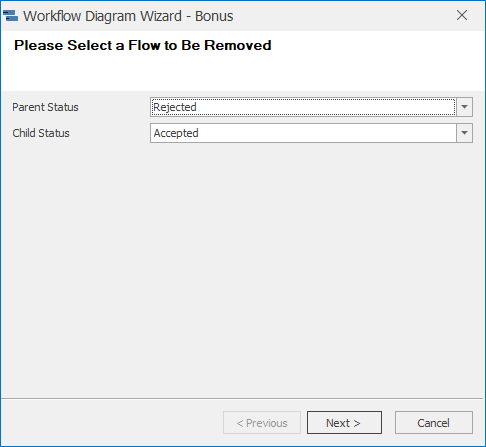Click the Workflow Diagram Wizard title bar icon

[10, 16]
